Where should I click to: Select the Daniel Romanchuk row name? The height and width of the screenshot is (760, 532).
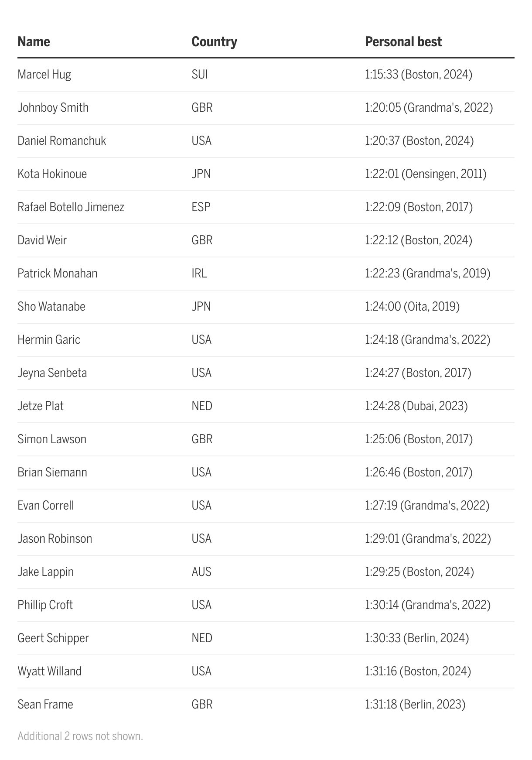click(x=61, y=141)
